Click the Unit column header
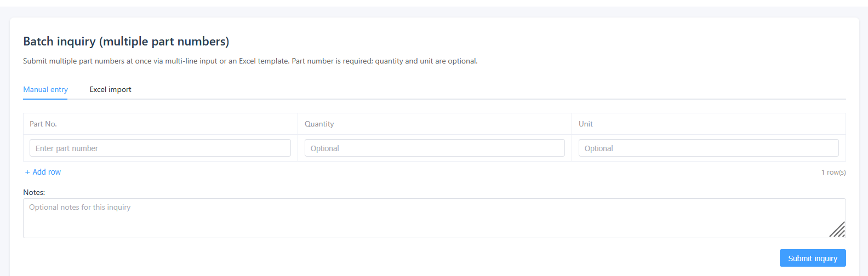The height and width of the screenshot is (276, 868). [586, 124]
